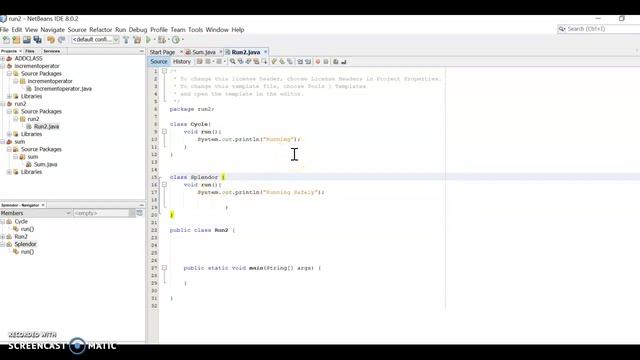Close the Run2.java editor tab
The image size is (640, 360).
[x=265, y=52]
